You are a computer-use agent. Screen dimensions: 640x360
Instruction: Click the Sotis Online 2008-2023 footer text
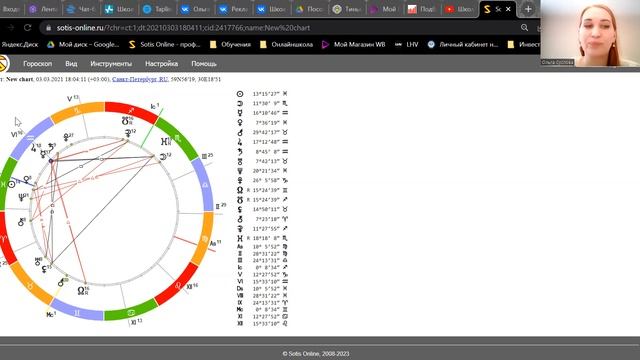pyautogui.click(x=316, y=354)
